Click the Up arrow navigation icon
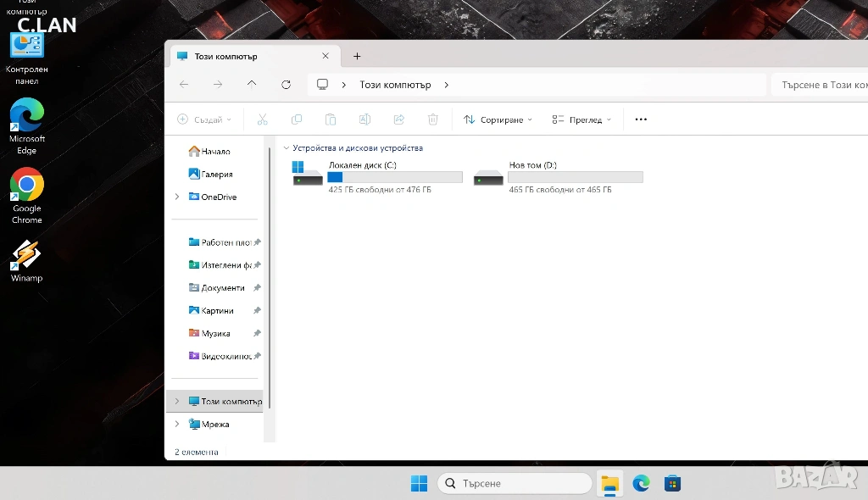 point(252,85)
